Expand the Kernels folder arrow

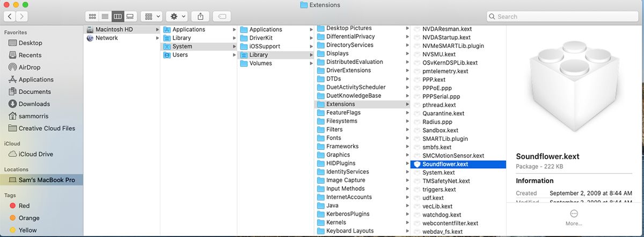[x=407, y=222]
